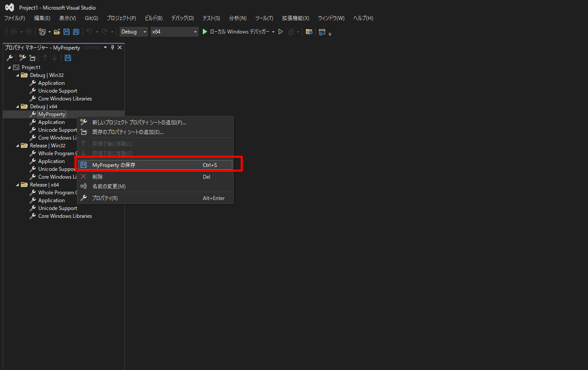
Task: Open the debugger target dropdown arrow
Action: point(273,32)
